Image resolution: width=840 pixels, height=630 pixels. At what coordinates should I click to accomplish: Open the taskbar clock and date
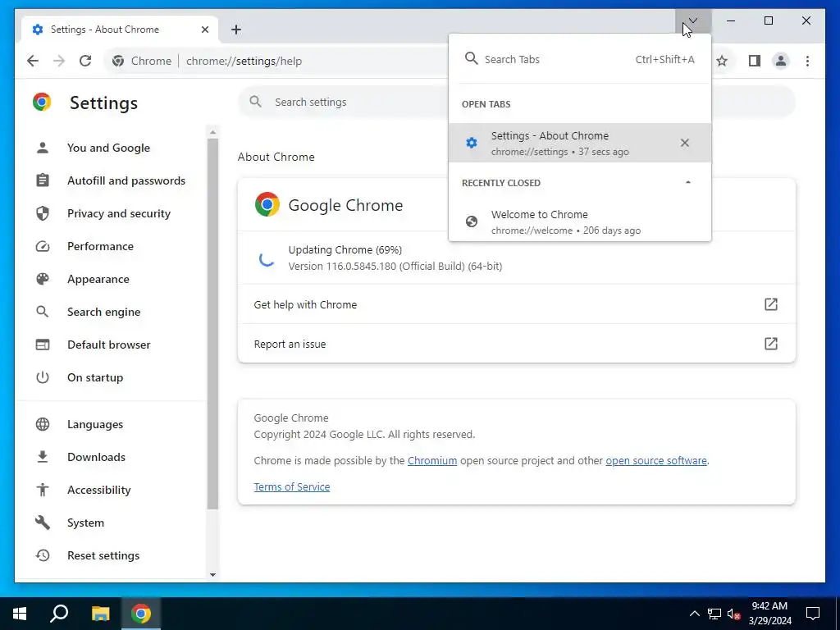coord(769,614)
